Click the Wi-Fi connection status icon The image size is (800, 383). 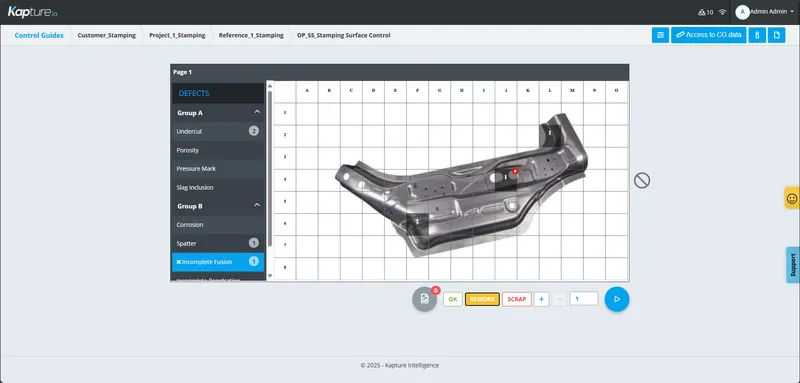pos(722,12)
